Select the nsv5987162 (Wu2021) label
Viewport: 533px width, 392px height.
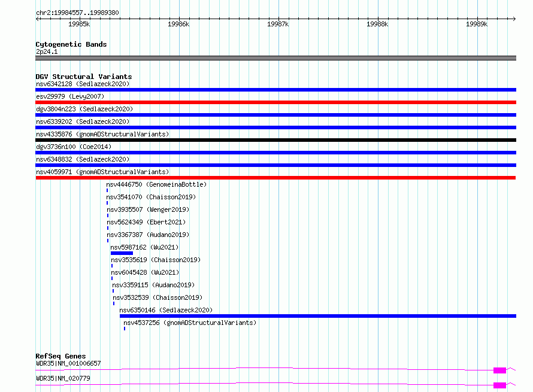tap(144, 247)
